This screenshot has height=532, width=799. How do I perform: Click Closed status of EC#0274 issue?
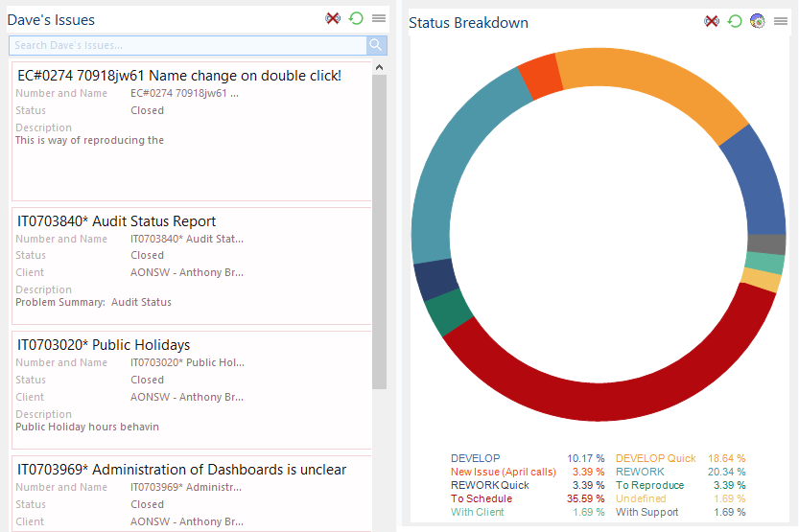[x=148, y=110]
